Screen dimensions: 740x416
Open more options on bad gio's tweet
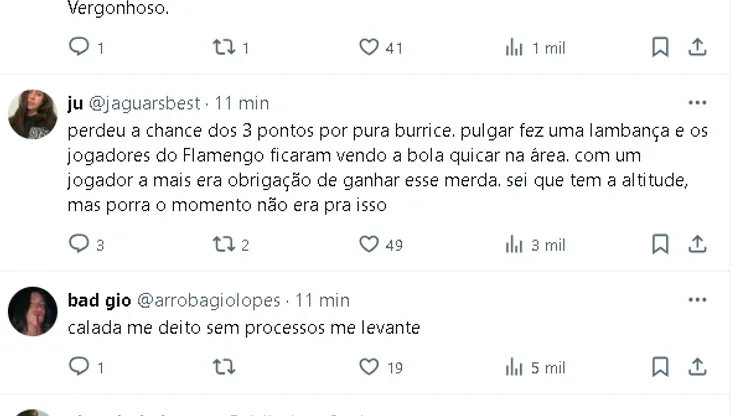pos(697,300)
